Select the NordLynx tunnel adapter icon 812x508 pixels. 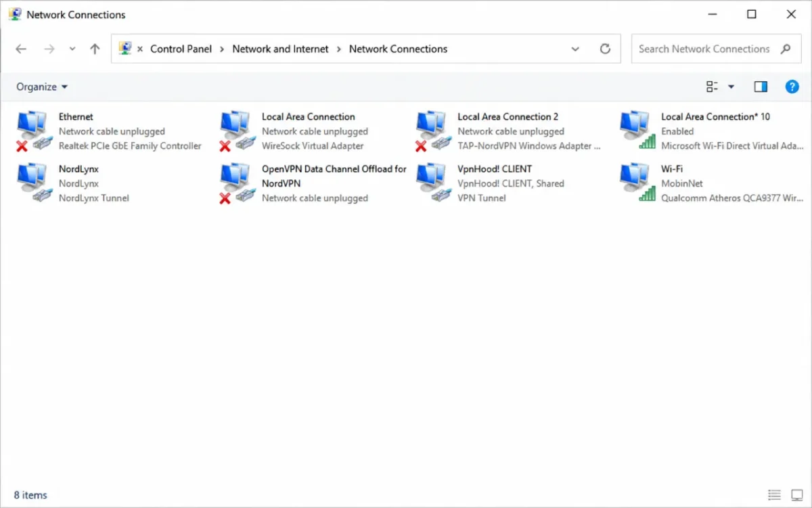click(x=34, y=183)
